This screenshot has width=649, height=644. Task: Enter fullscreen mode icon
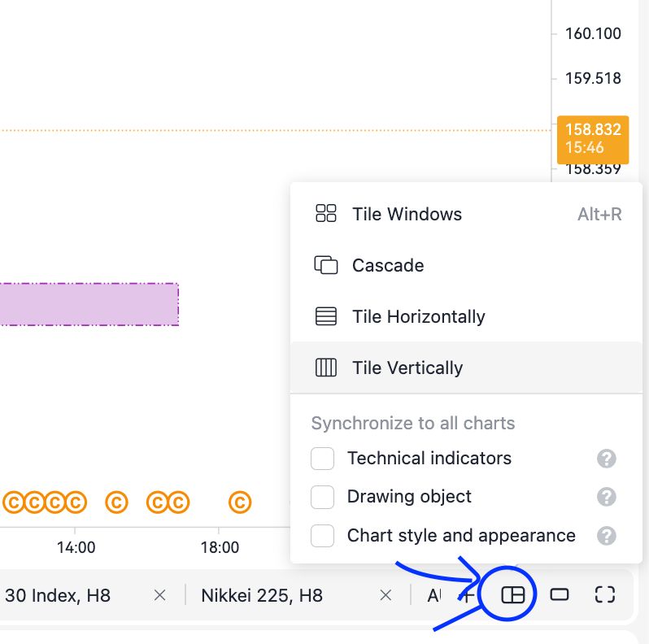pyautogui.click(x=605, y=595)
